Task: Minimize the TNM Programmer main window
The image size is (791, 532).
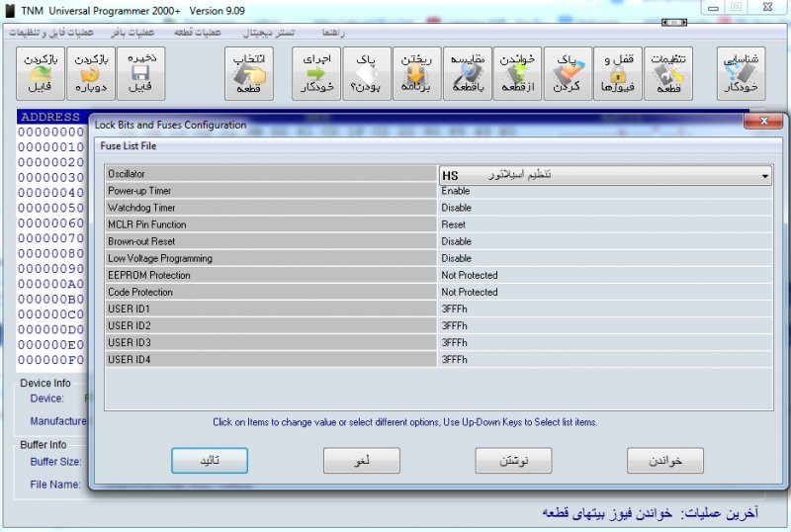Action: [713, 8]
